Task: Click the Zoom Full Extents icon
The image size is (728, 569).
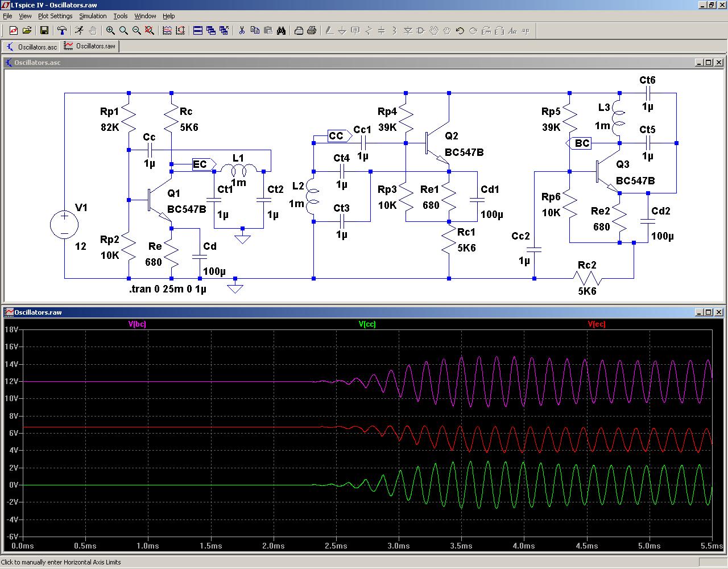Action: point(150,31)
